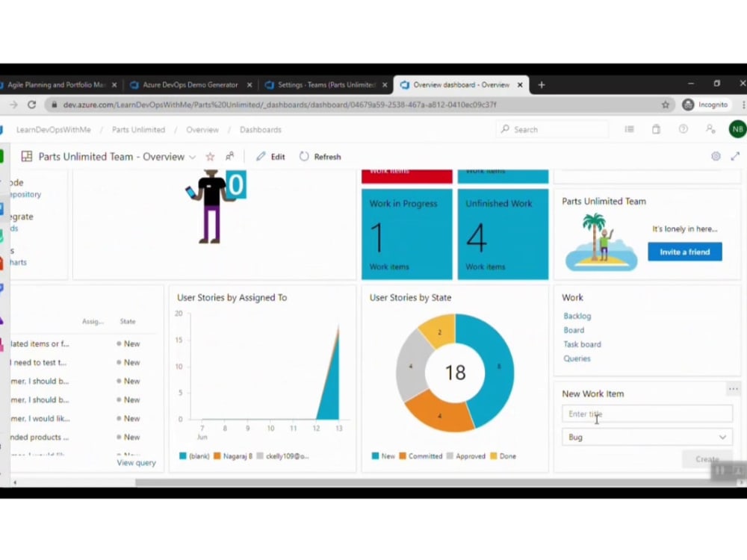747x560 pixels.
Task: Open the Overview breadcrumb
Action: 202,129
